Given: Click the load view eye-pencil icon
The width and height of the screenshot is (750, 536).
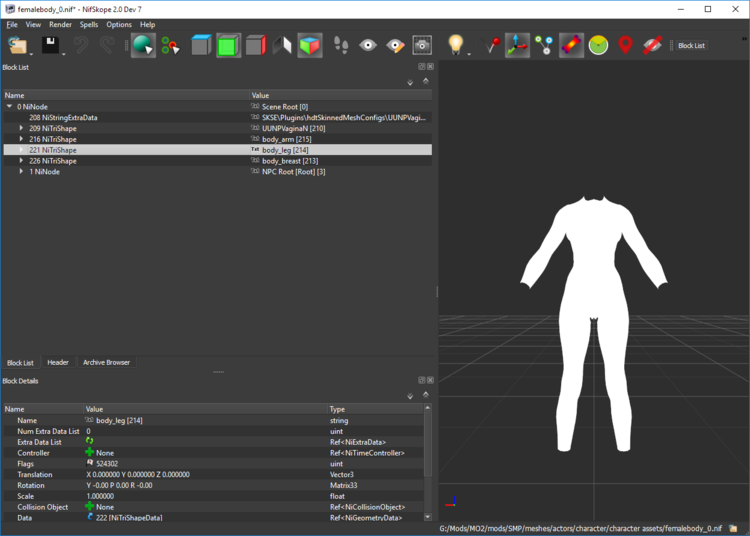Looking at the screenshot, I should (x=395, y=45).
